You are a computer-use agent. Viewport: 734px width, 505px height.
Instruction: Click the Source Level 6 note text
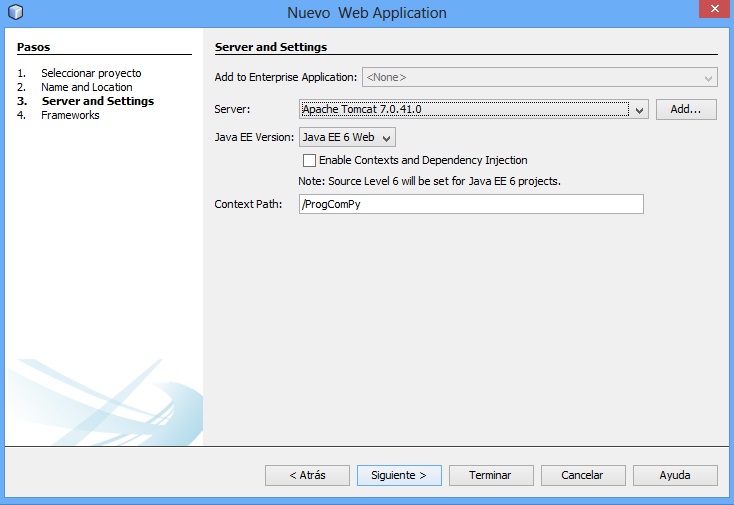tap(429, 181)
